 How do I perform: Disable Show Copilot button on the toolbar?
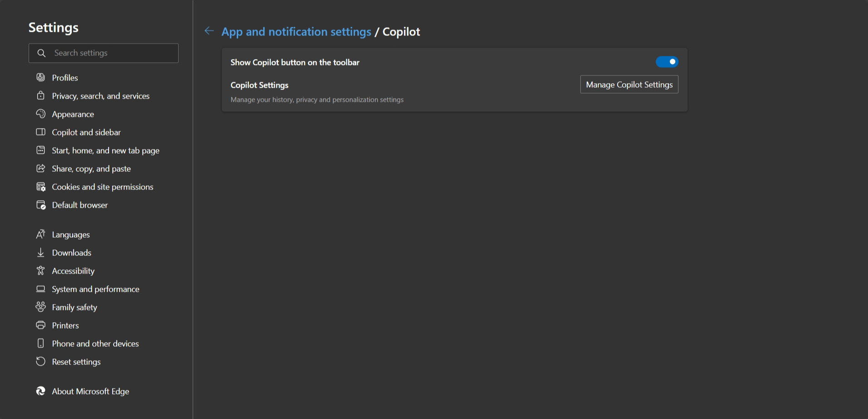click(667, 62)
